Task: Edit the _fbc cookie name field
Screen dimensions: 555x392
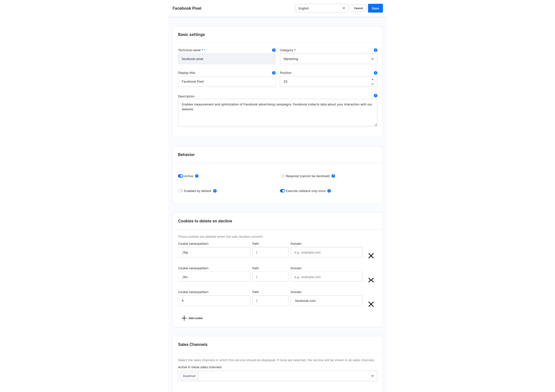Action: tap(214, 277)
